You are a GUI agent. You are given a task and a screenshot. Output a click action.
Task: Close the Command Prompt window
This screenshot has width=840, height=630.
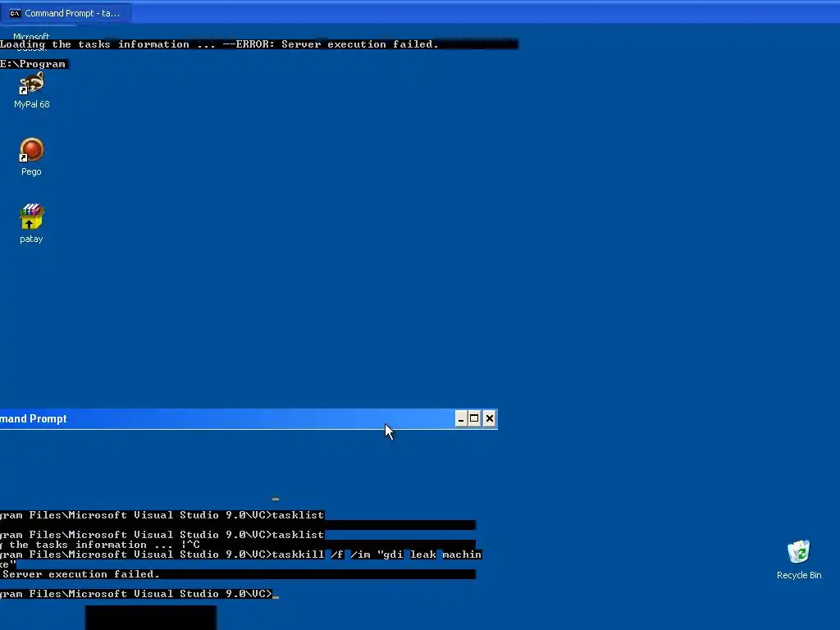(x=489, y=418)
